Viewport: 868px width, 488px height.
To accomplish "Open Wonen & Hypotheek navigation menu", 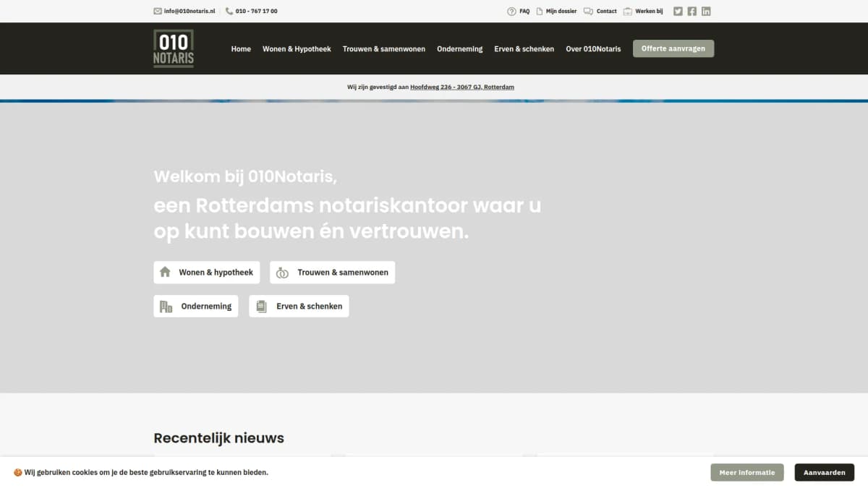I will click(297, 49).
